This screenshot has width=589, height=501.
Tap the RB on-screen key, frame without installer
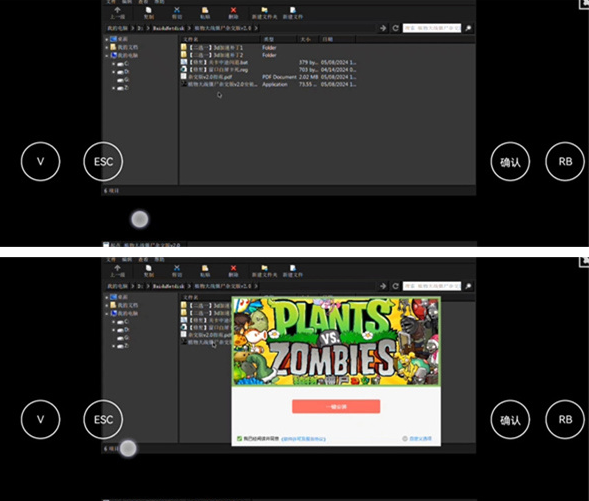pyautogui.click(x=565, y=161)
